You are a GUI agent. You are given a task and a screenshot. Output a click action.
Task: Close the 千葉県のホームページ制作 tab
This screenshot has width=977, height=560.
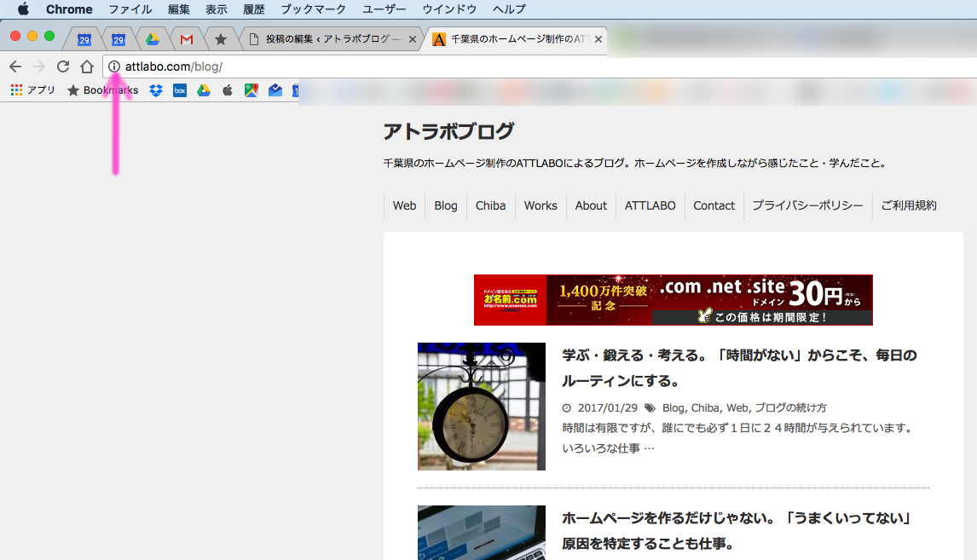tap(598, 39)
